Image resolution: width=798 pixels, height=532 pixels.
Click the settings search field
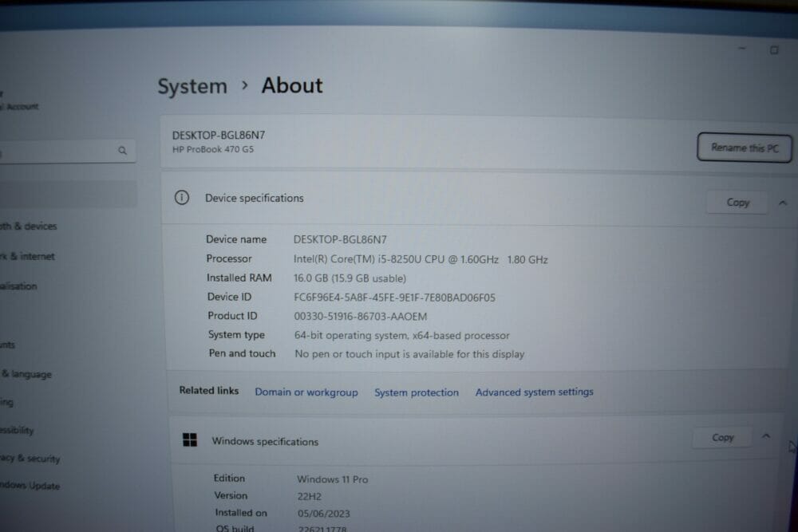click(66, 151)
